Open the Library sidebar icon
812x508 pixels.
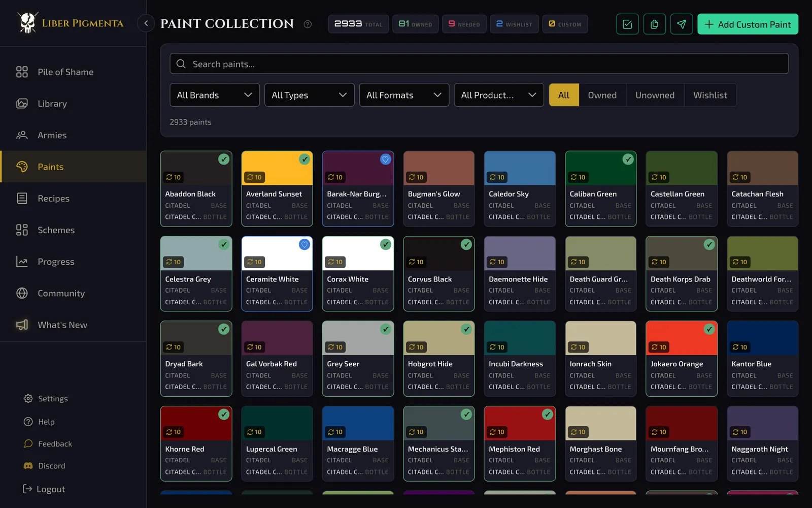click(22, 104)
